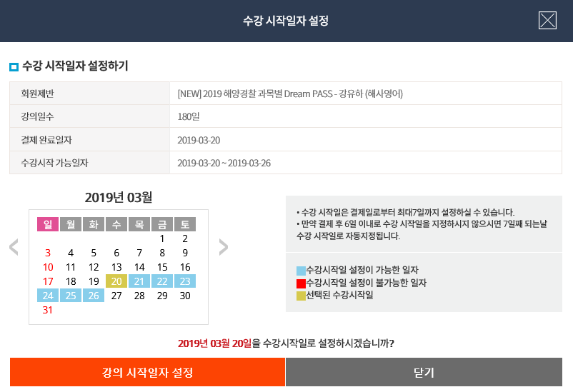Select March 24 on the calendar

coord(48,296)
